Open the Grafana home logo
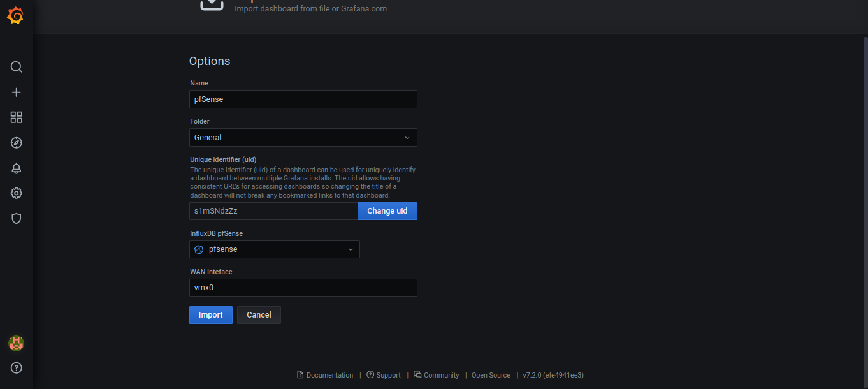The width and height of the screenshot is (868, 389). point(16,15)
